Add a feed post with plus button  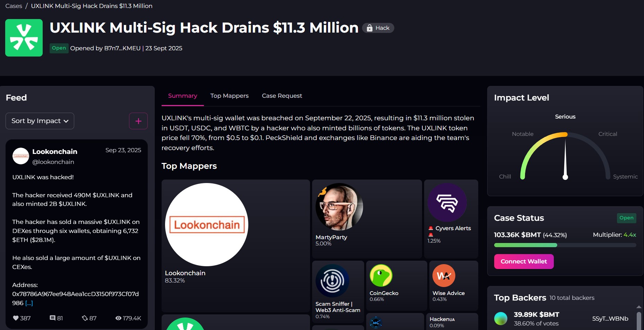(x=138, y=121)
